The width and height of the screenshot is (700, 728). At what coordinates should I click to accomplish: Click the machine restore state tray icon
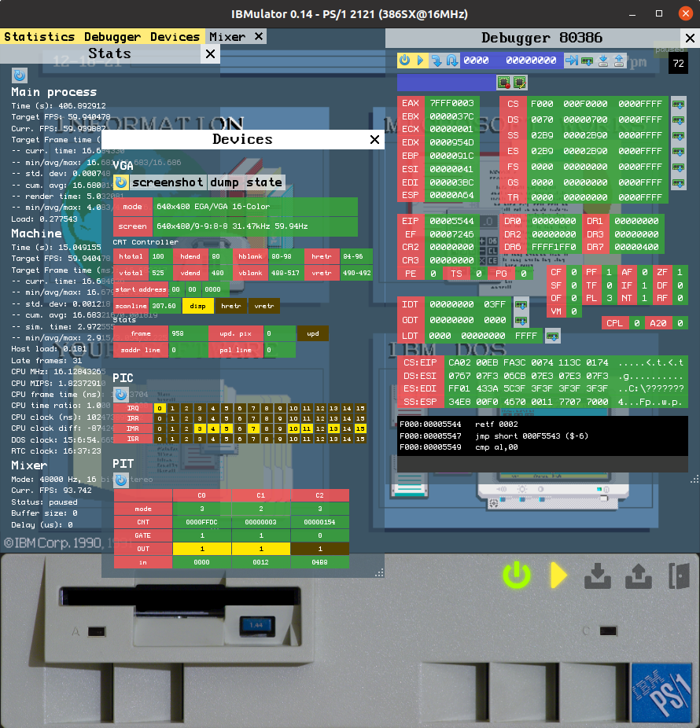[x=639, y=575]
